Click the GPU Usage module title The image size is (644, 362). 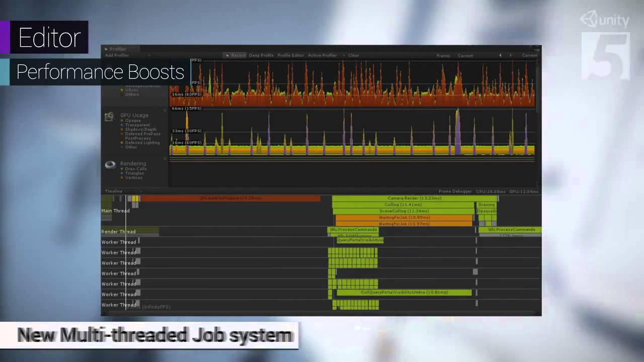coord(134,115)
